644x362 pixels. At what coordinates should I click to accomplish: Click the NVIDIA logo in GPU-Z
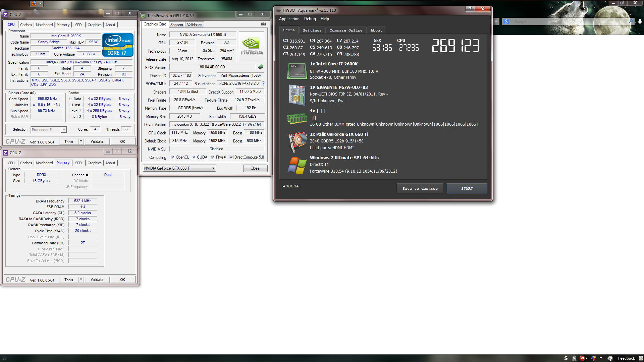tap(252, 47)
